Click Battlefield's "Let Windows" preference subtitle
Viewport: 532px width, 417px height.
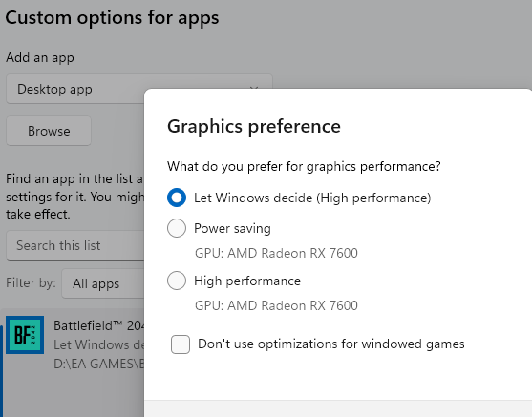[98, 344]
